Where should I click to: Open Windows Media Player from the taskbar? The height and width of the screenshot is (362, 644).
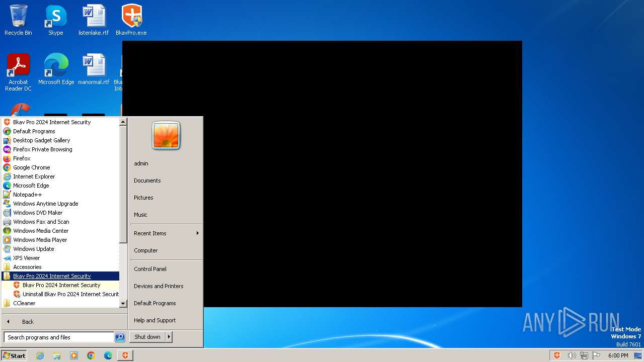(x=74, y=355)
